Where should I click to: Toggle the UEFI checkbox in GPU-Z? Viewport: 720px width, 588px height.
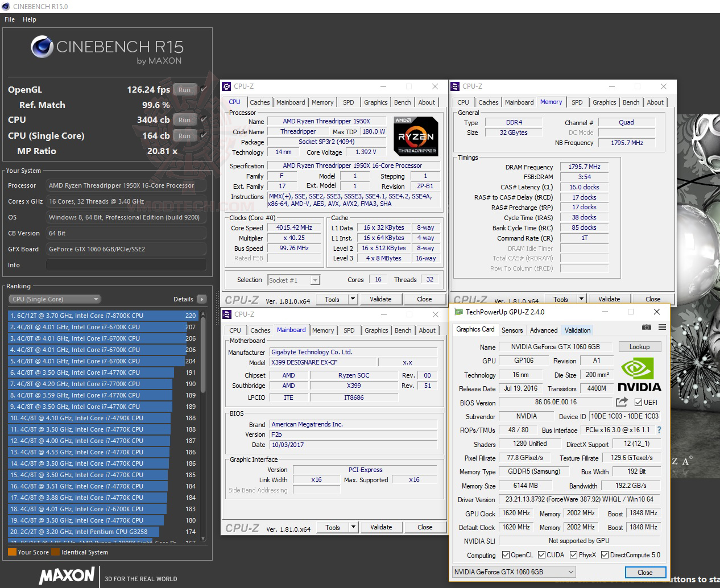639,402
